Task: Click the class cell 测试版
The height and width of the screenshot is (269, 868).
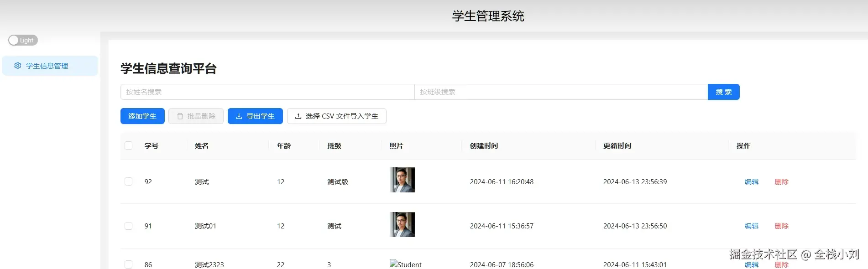Action: click(x=338, y=181)
